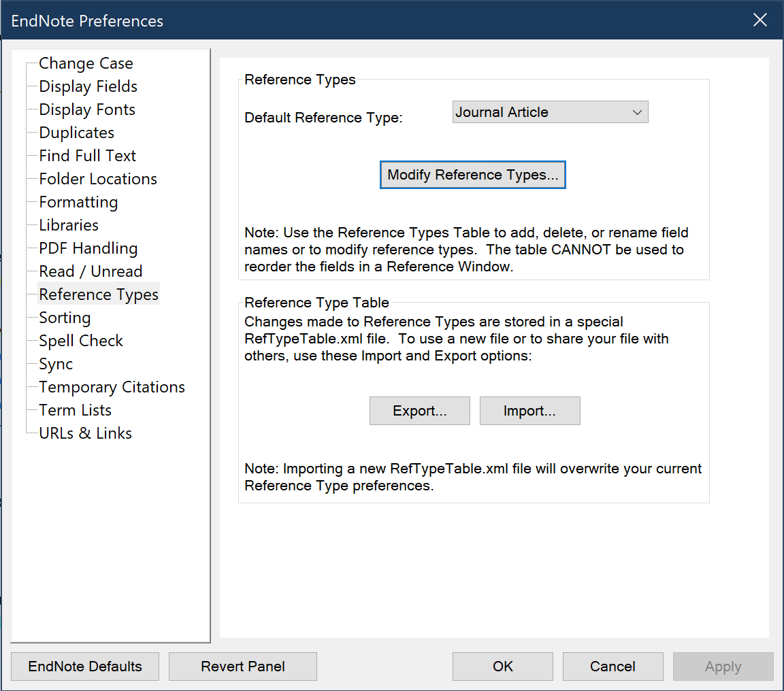Open the Default Reference Type dropdown

[x=550, y=112]
